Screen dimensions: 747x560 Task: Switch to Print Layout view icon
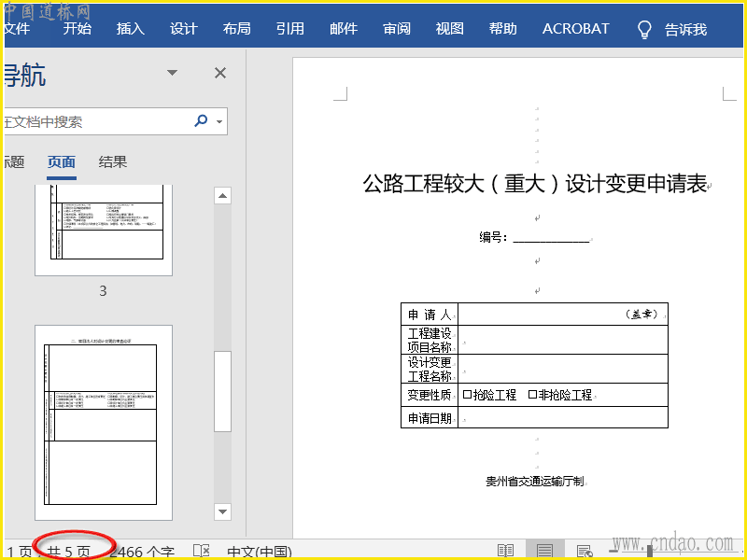coord(544,551)
